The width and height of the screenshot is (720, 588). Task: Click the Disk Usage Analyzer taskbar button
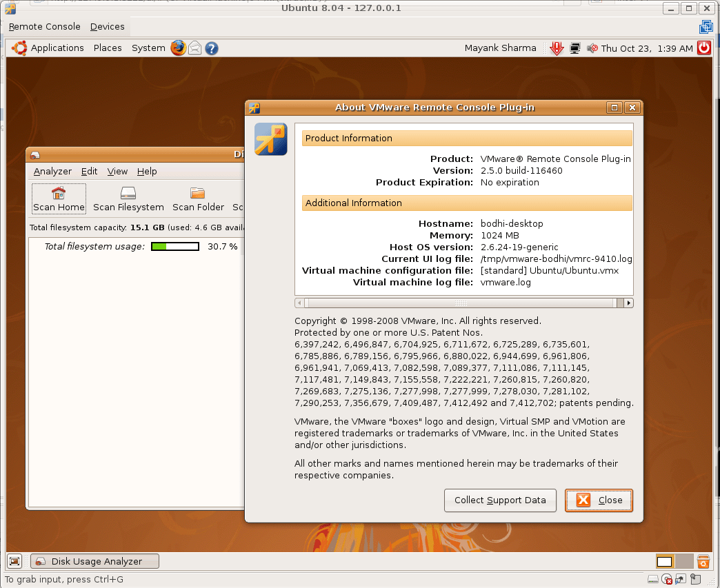point(95,561)
